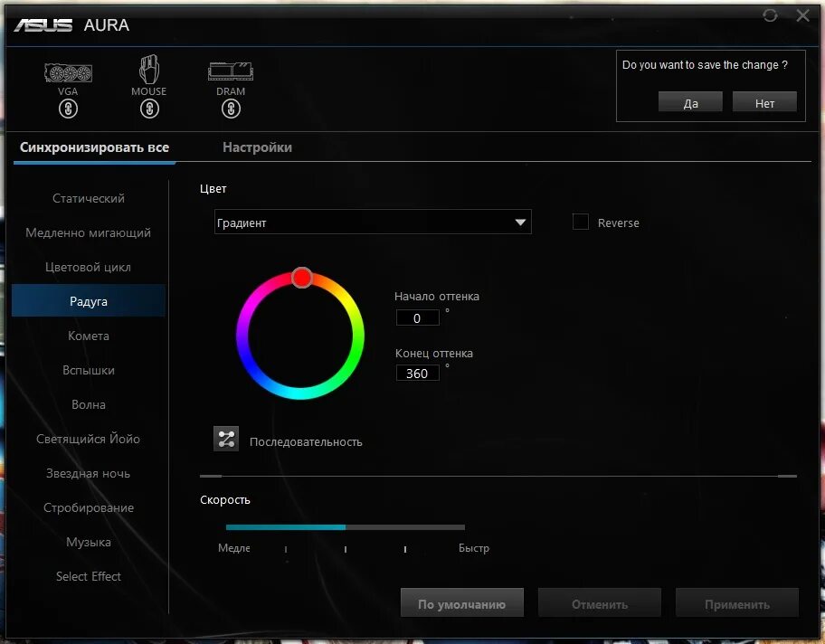Enable the Reverse checkbox
Screen dimensions: 825x644
(x=581, y=222)
